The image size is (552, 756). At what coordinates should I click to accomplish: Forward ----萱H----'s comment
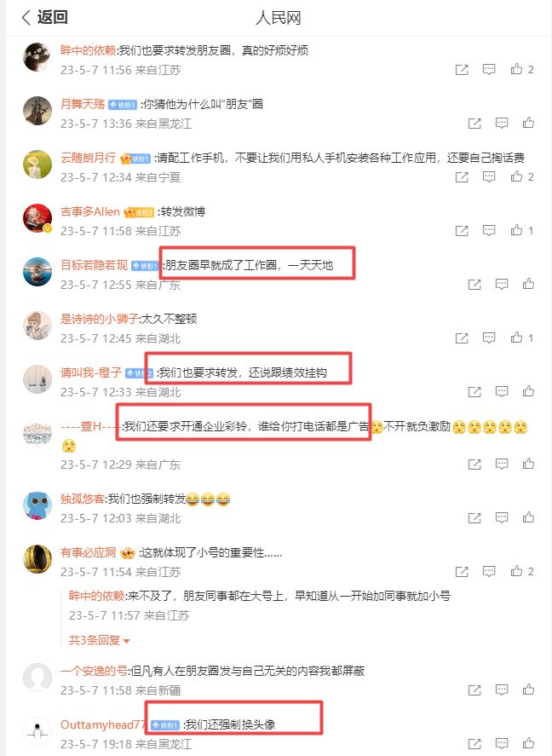click(474, 465)
